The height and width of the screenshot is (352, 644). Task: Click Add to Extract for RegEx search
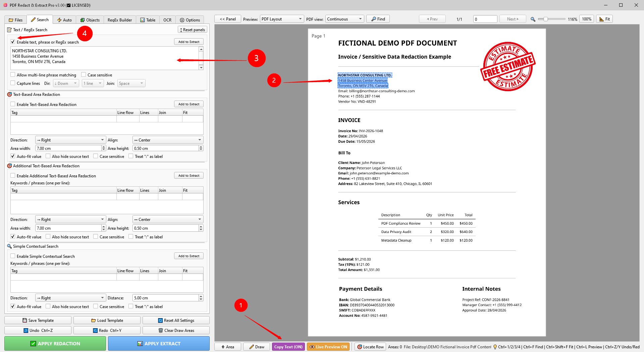pos(189,42)
